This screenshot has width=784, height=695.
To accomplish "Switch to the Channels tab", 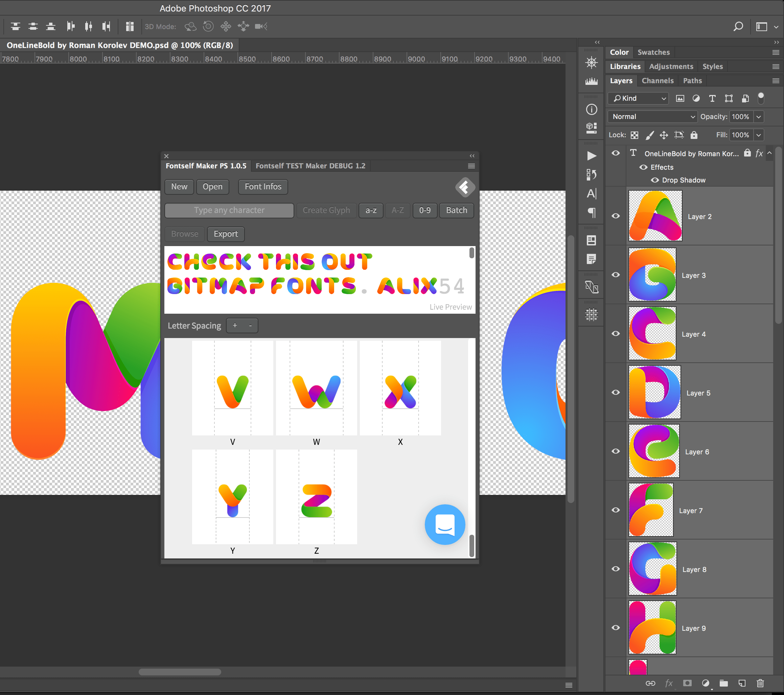I will coord(658,80).
